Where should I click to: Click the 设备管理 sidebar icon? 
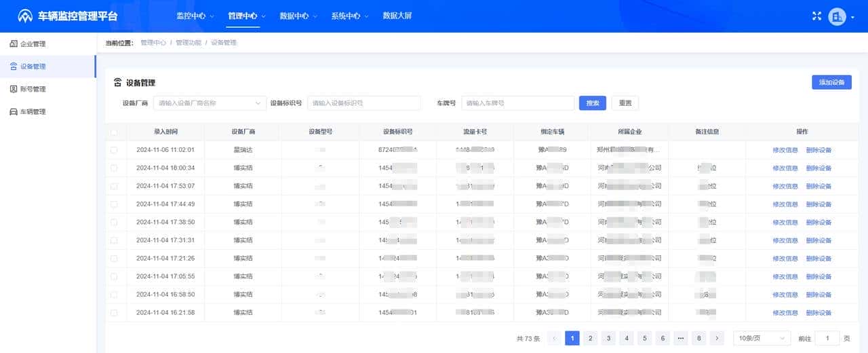pyautogui.click(x=14, y=67)
